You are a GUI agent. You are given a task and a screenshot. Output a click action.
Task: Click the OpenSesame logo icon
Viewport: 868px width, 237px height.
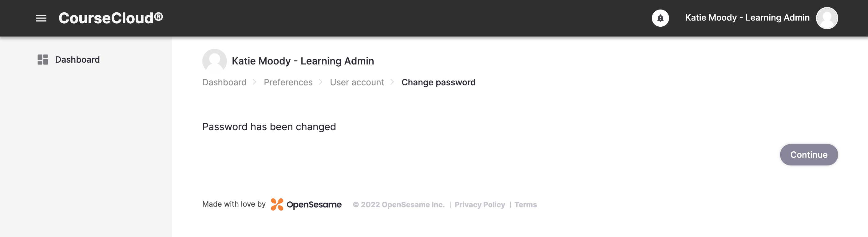coord(277,204)
